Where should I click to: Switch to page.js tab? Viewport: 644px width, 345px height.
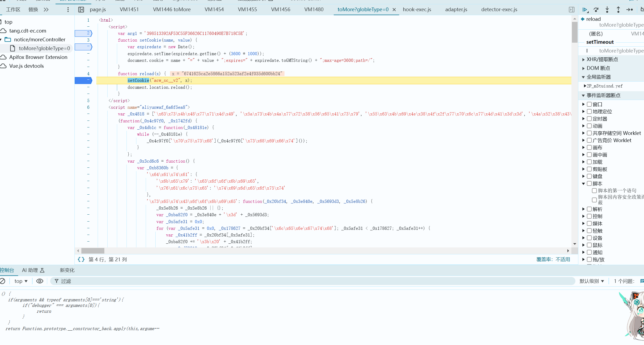(98, 10)
